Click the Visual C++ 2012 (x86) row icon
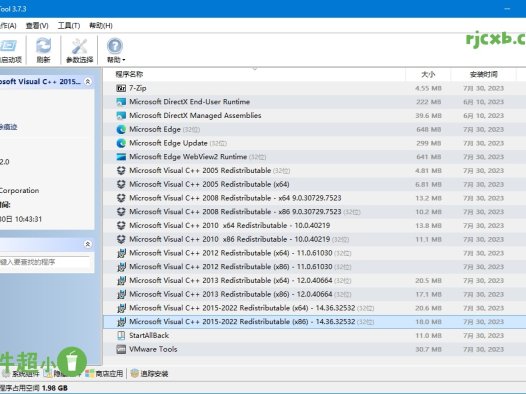526x394 pixels. [121, 267]
